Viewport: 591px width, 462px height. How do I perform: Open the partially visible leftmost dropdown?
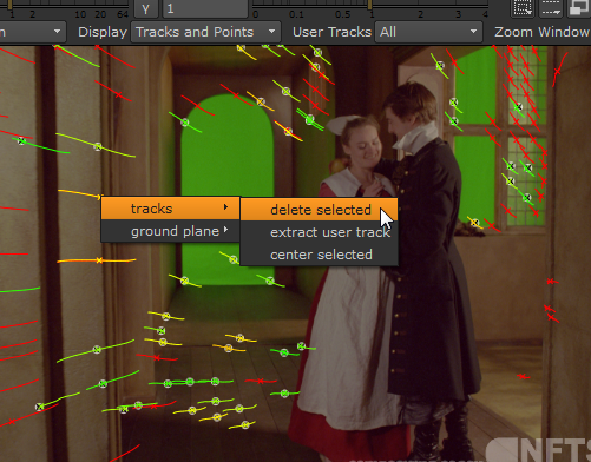[32, 32]
